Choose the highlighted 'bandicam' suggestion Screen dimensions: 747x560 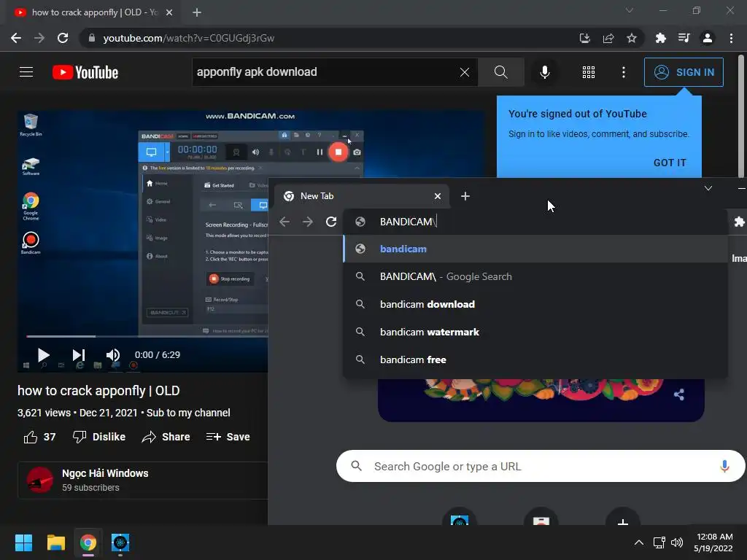(535, 249)
